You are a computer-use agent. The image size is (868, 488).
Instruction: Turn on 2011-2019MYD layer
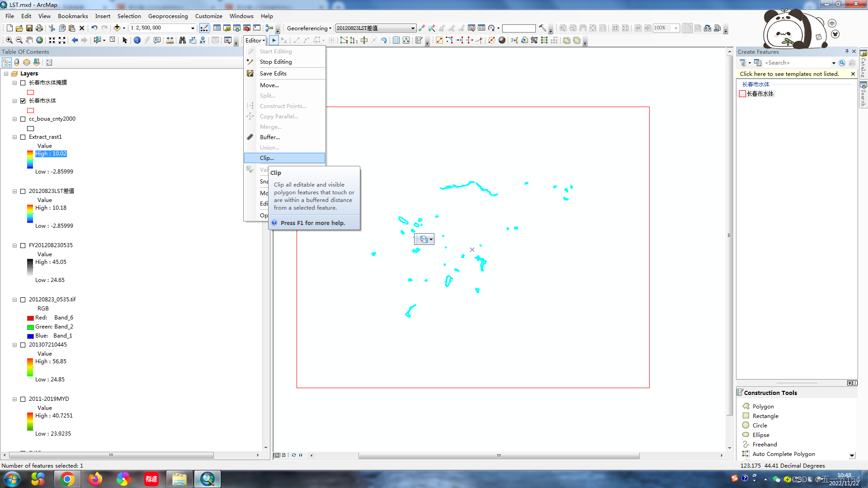(x=23, y=399)
